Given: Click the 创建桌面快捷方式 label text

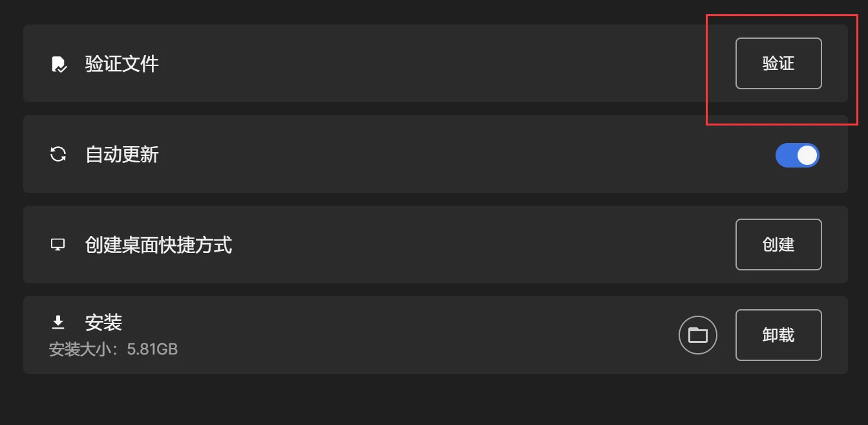Looking at the screenshot, I should (x=158, y=245).
